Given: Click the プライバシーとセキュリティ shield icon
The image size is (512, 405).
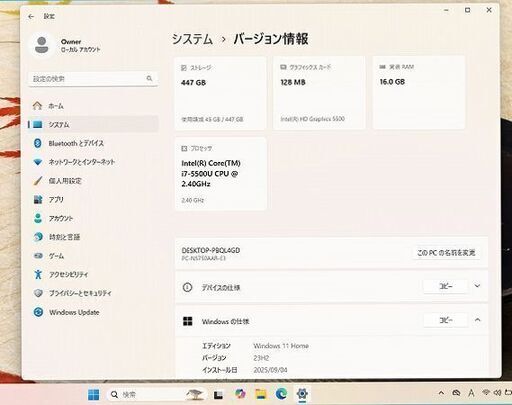Looking at the screenshot, I should coord(38,293).
